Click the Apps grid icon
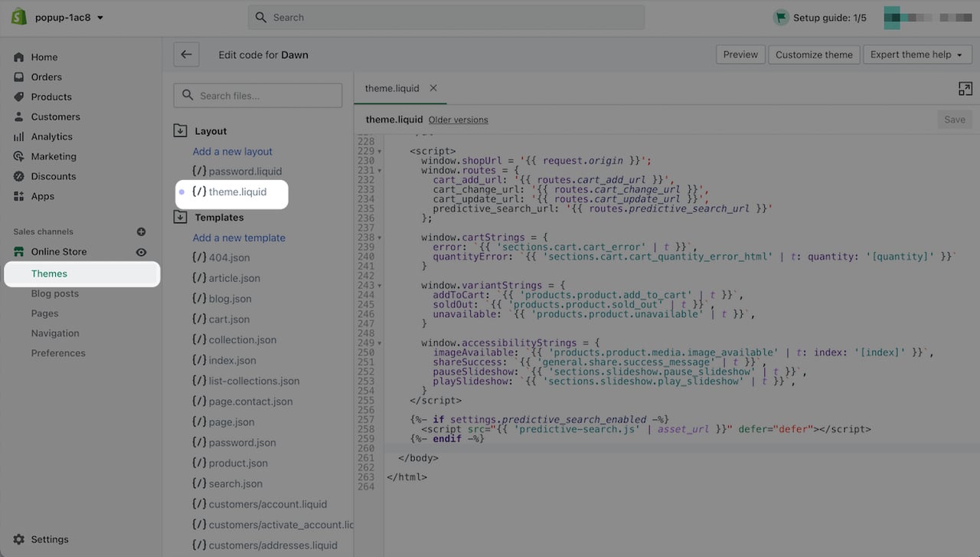The width and height of the screenshot is (980, 557). point(19,196)
